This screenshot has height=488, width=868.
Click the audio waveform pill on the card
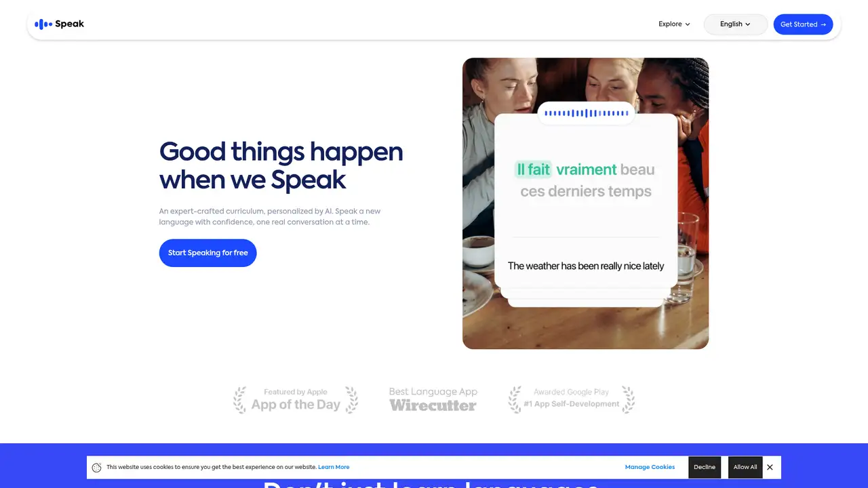point(587,113)
